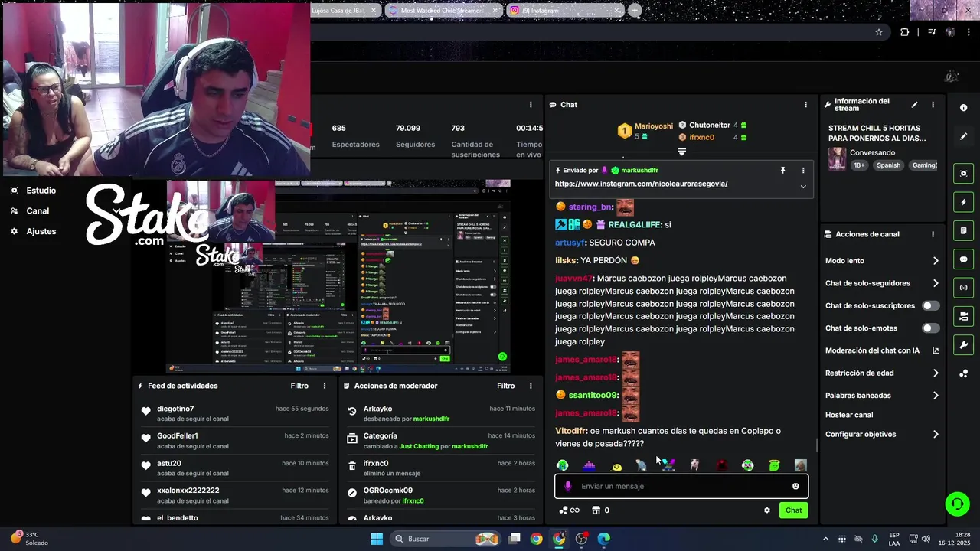980x551 pixels.
Task: Open Microsoft Edge from taskbar
Action: click(604, 539)
